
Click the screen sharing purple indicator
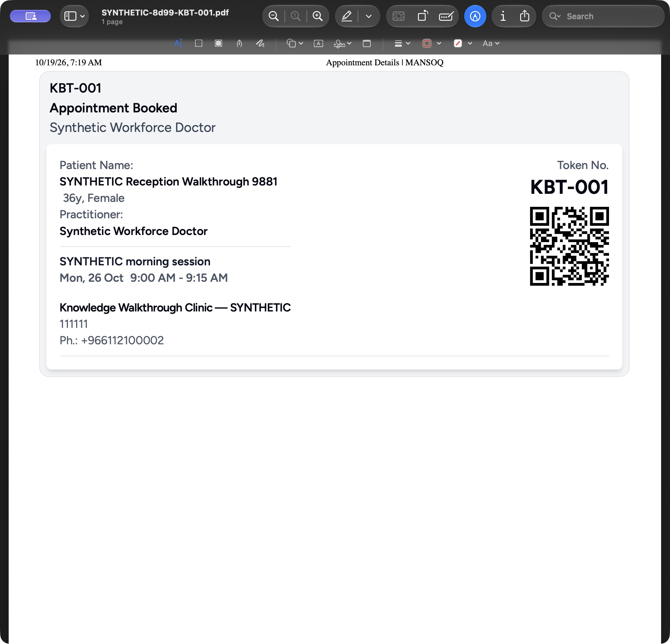click(x=30, y=16)
